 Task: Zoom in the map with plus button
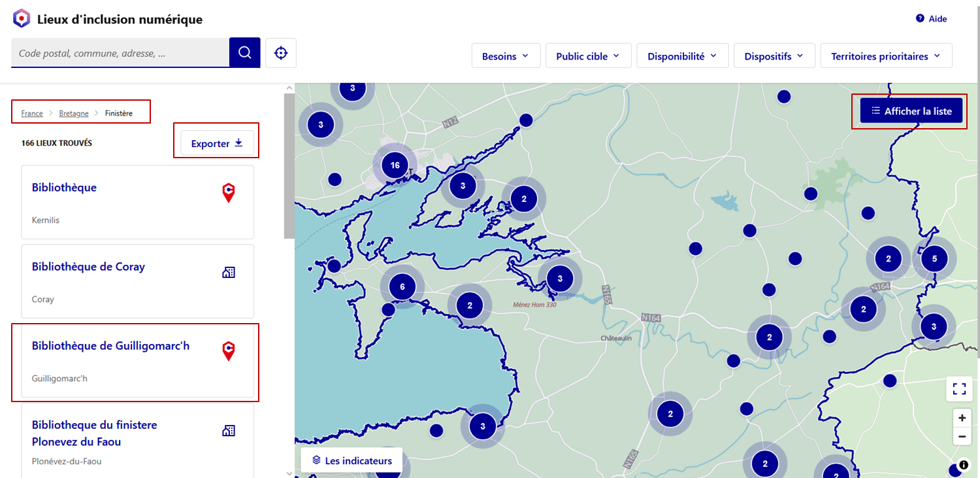(x=962, y=418)
